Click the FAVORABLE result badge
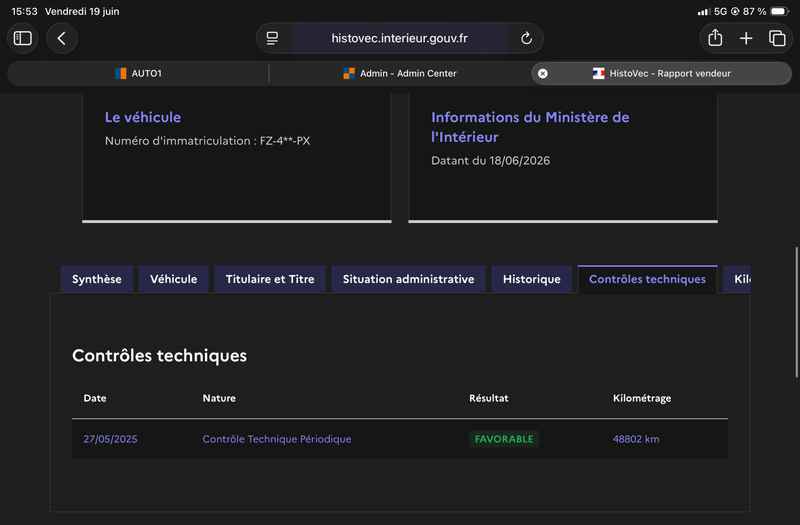 [504, 439]
